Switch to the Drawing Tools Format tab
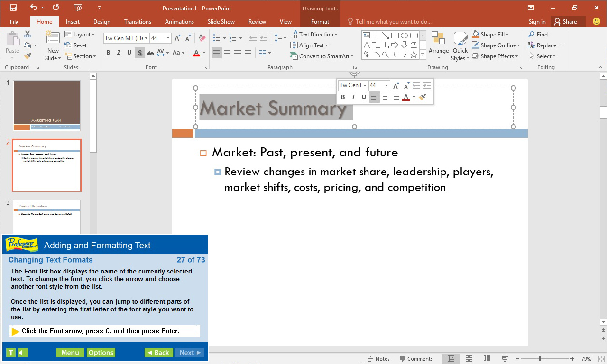This screenshot has width=607, height=364. coord(320,21)
